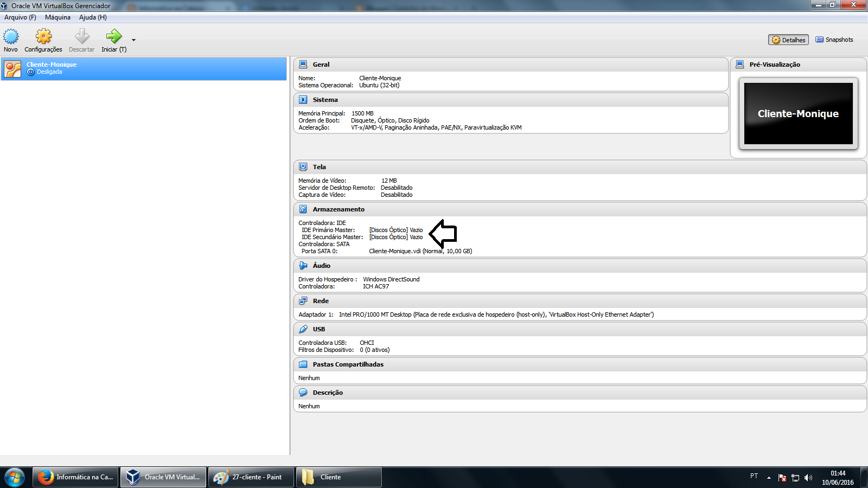Open the Ajuda menu
Screen dimensions: 868x488
93,17
